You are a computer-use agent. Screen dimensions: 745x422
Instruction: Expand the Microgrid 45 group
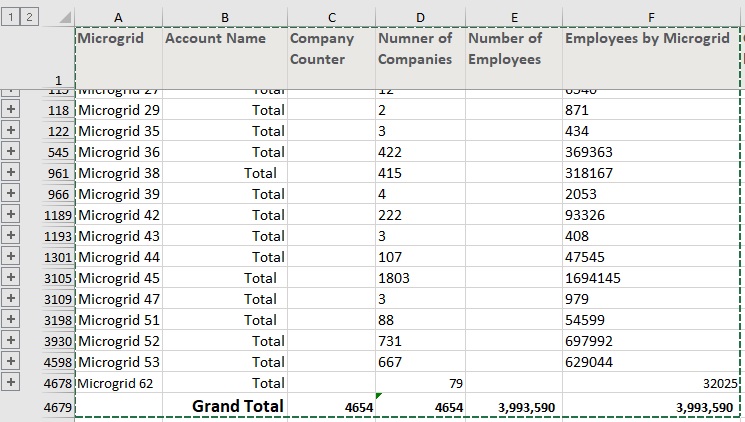click(10, 277)
